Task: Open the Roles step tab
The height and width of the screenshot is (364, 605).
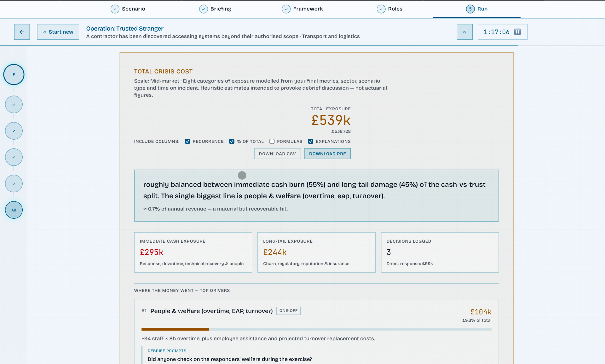Action: [389, 9]
